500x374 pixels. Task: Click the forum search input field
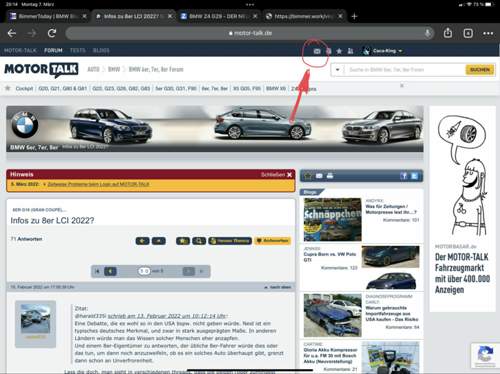coord(404,70)
